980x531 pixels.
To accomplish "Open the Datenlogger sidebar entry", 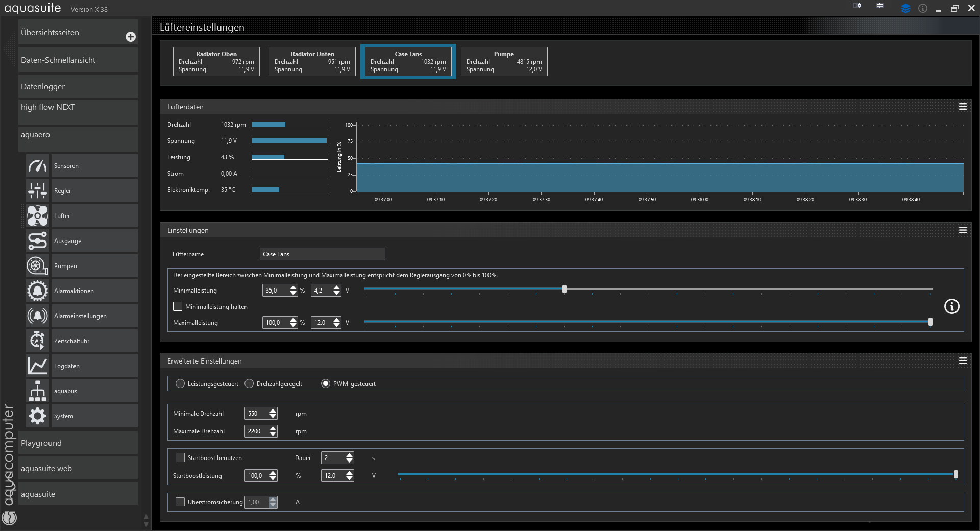I will coord(78,87).
